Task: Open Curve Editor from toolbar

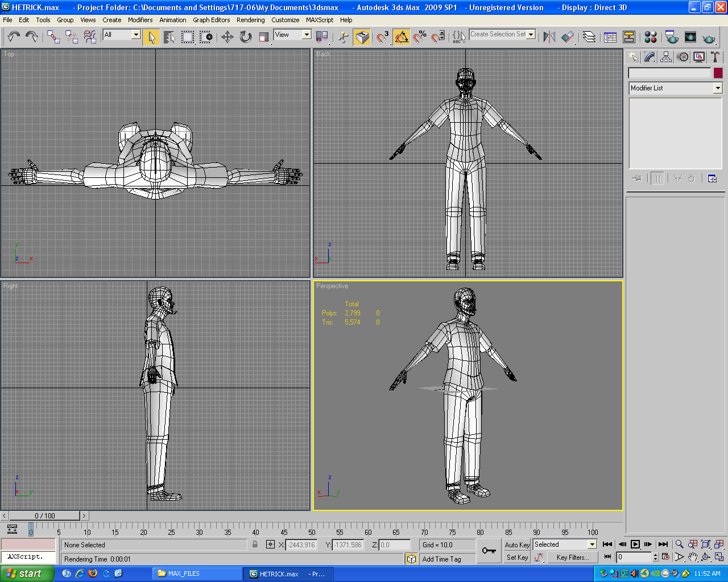Action: click(x=611, y=37)
